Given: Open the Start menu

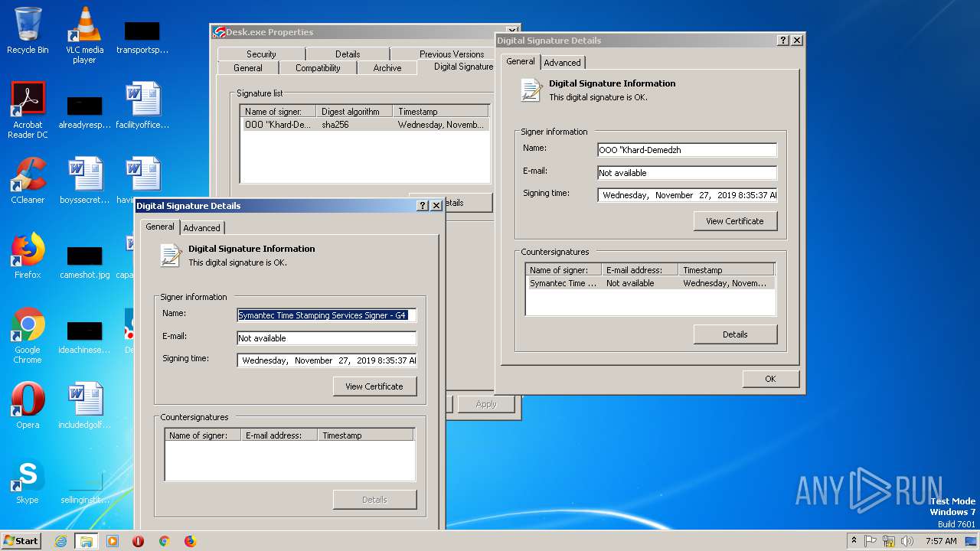Looking at the screenshot, I should click(21, 540).
